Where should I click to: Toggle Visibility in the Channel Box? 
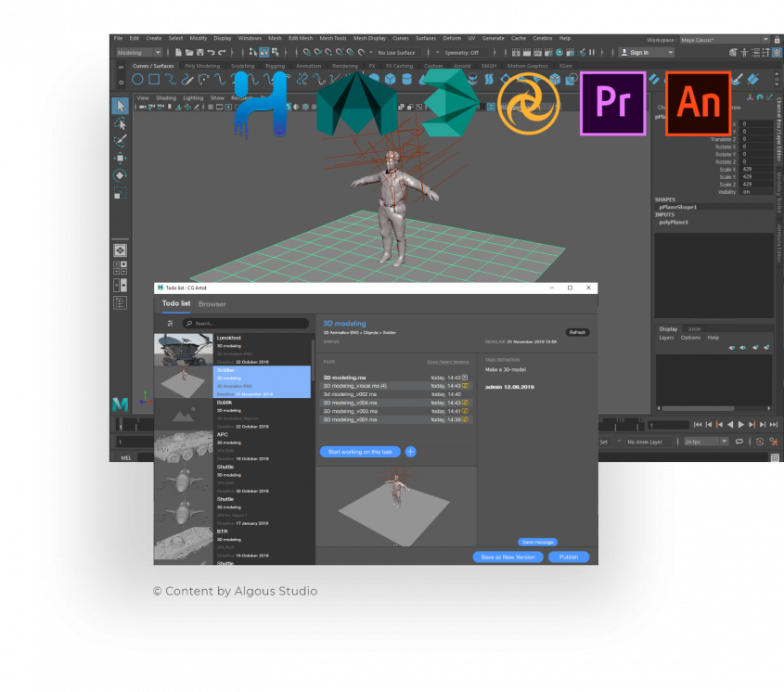click(745, 191)
